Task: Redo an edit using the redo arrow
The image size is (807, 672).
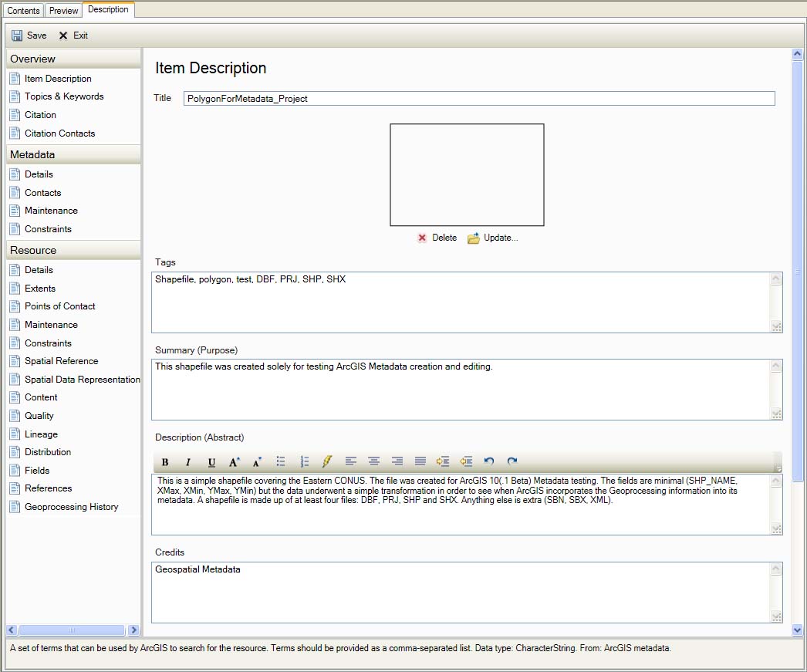Action: point(512,461)
